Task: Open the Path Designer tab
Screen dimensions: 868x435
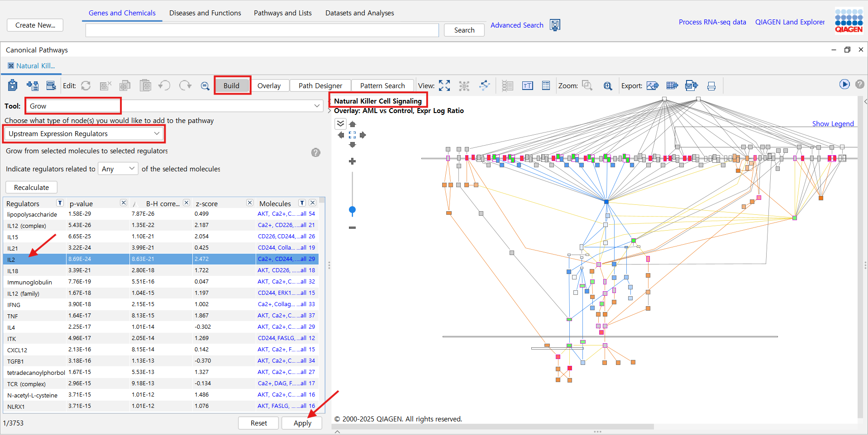Action: pyautogui.click(x=320, y=85)
